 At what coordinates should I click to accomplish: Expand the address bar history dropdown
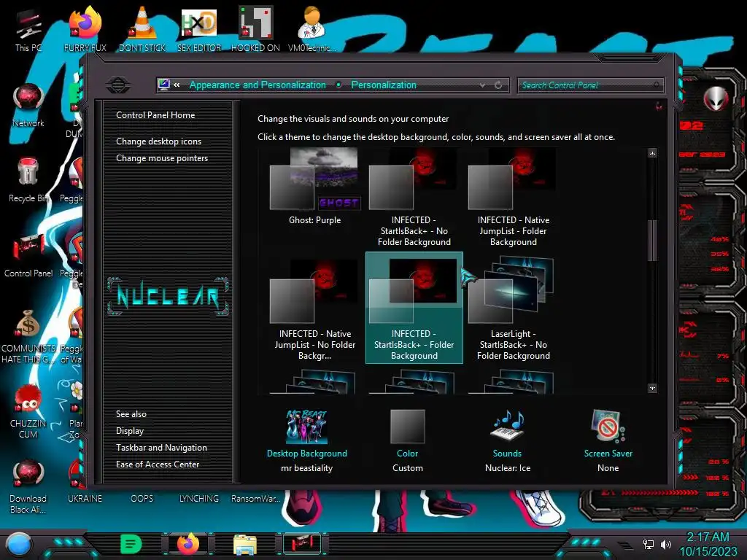coord(482,85)
